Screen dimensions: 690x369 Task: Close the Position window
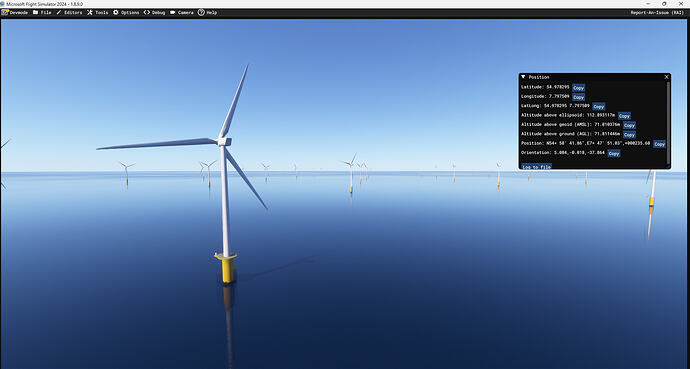(x=666, y=77)
